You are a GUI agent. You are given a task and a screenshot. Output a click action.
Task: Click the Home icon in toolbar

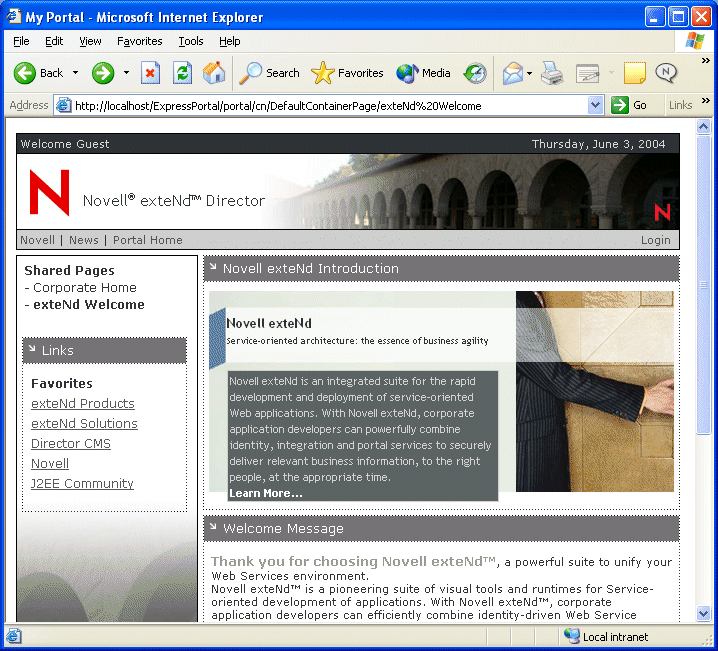pyautogui.click(x=214, y=73)
